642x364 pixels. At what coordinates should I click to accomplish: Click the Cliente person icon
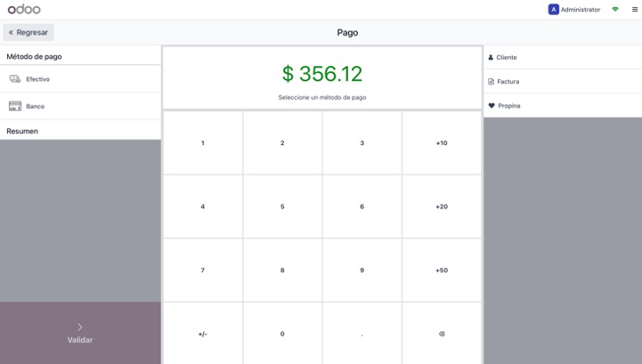tap(491, 57)
